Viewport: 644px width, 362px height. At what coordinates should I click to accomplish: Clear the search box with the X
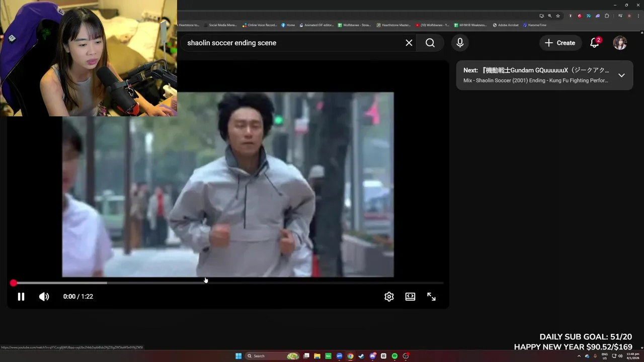409,43
